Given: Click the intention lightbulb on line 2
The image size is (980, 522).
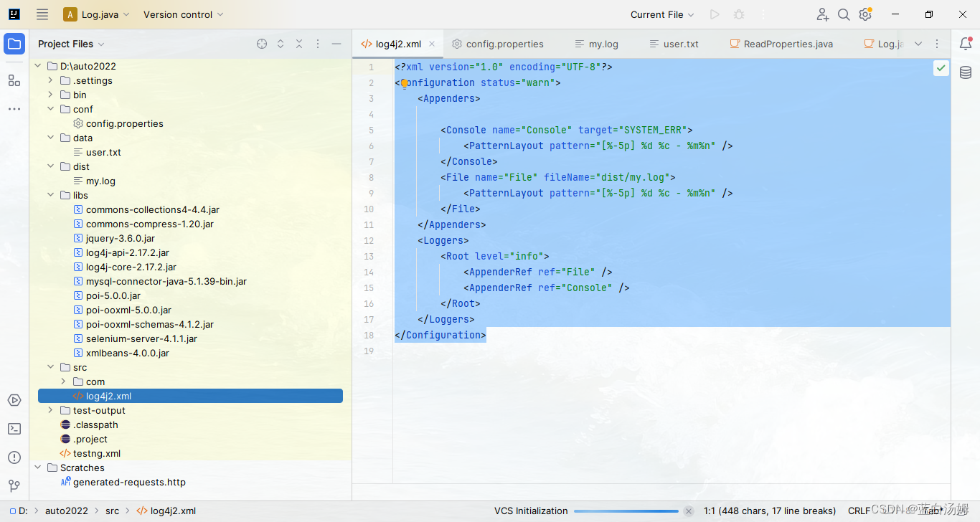Looking at the screenshot, I should (405, 83).
